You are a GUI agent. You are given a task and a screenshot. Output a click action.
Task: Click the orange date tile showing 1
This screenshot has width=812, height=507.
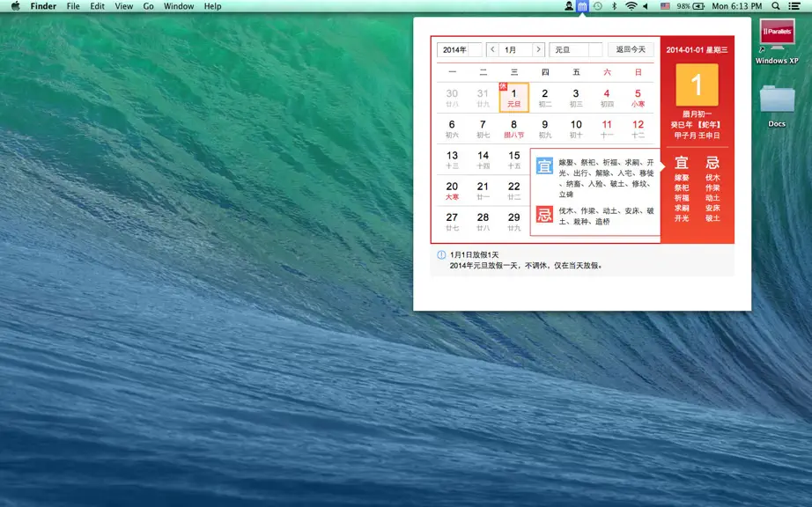point(697,84)
